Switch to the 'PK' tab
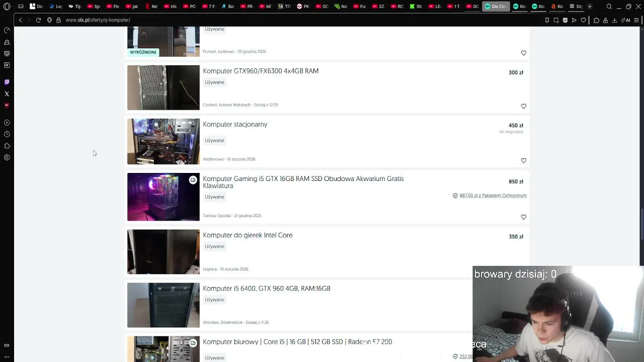 pyautogui.click(x=303, y=7)
